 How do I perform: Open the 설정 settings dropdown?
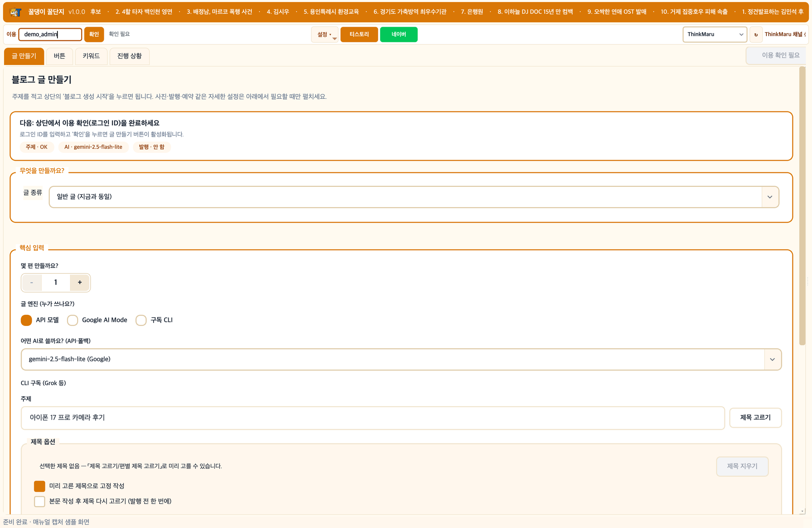click(x=324, y=35)
